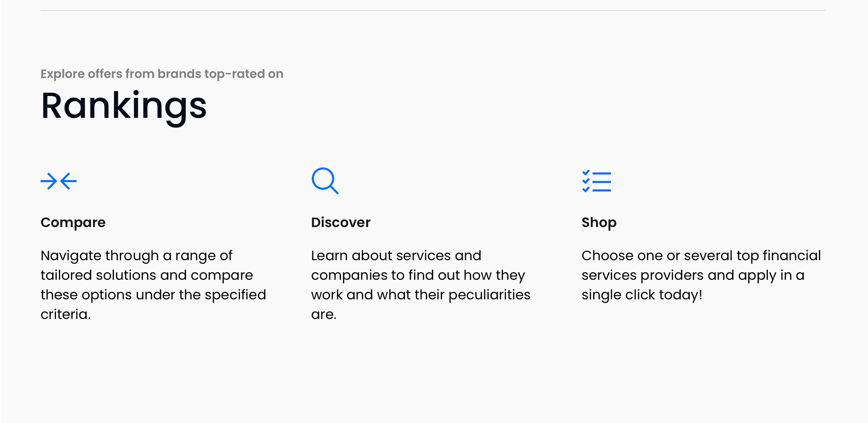
Task: Select the Shop heading
Action: pyautogui.click(x=599, y=223)
